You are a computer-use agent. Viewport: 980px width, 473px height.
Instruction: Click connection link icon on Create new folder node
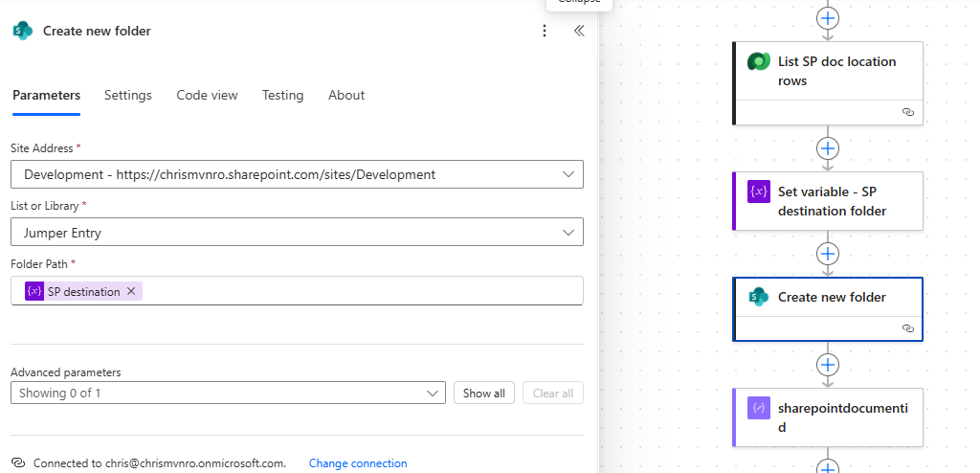pos(907,327)
